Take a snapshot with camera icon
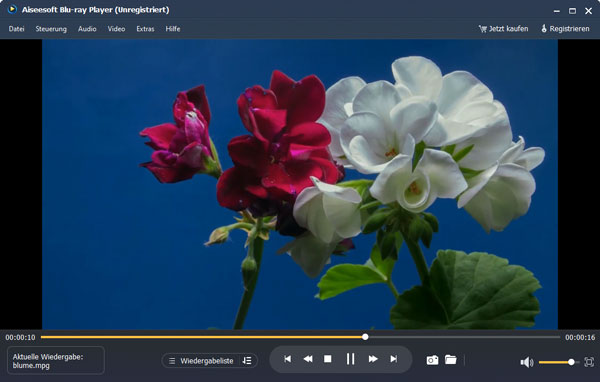 click(x=432, y=360)
